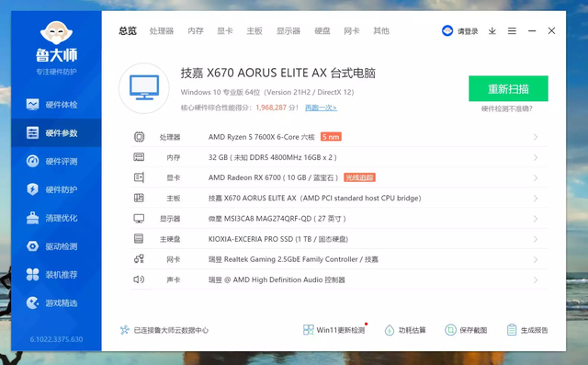Expand the 主硬盘 row chevron
The width and height of the screenshot is (588, 365).
pyautogui.click(x=536, y=239)
